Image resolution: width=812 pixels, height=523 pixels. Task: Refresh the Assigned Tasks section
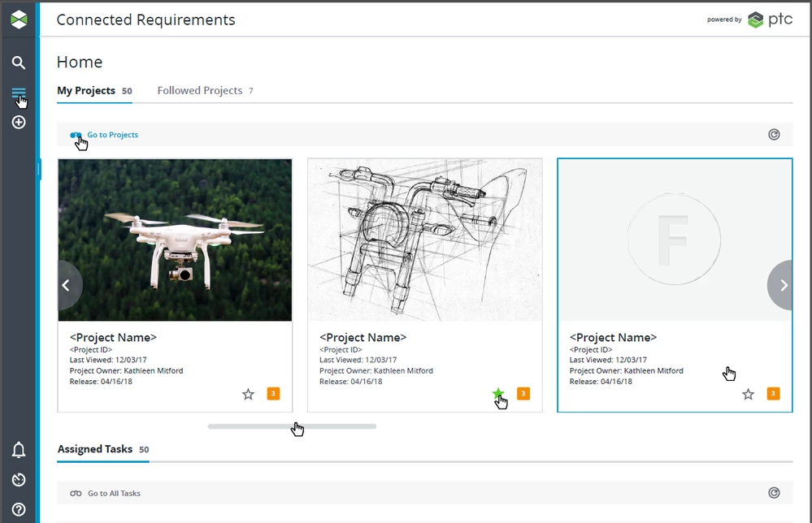[774, 493]
